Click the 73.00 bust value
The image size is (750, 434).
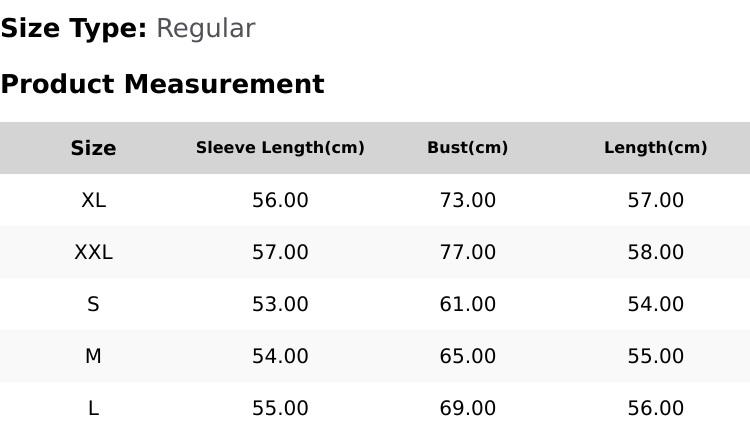point(468,200)
